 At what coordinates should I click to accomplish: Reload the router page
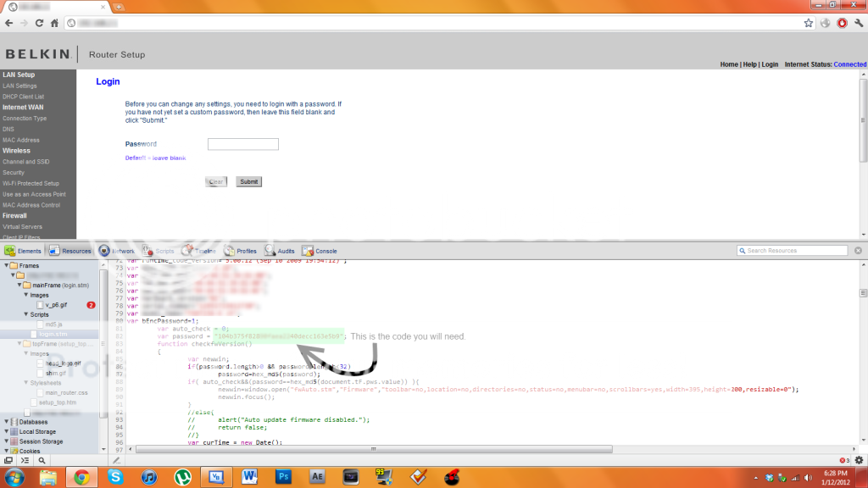pos(39,23)
